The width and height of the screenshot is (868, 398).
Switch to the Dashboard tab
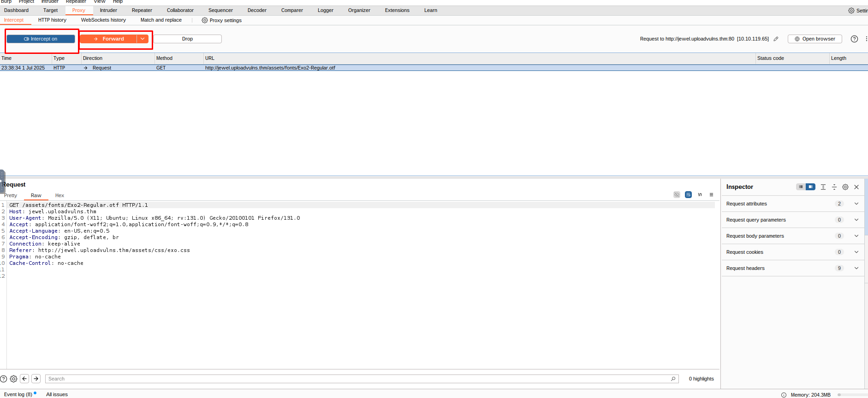[x=17, y=11]
